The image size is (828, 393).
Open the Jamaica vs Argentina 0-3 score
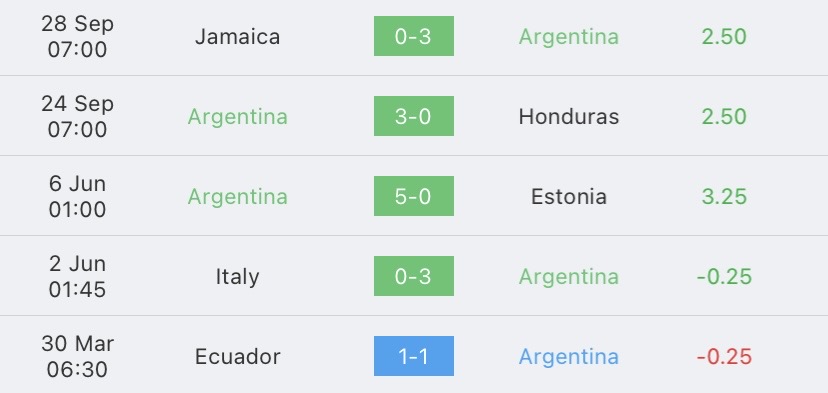pyautogui.click(x=413, y=36)
